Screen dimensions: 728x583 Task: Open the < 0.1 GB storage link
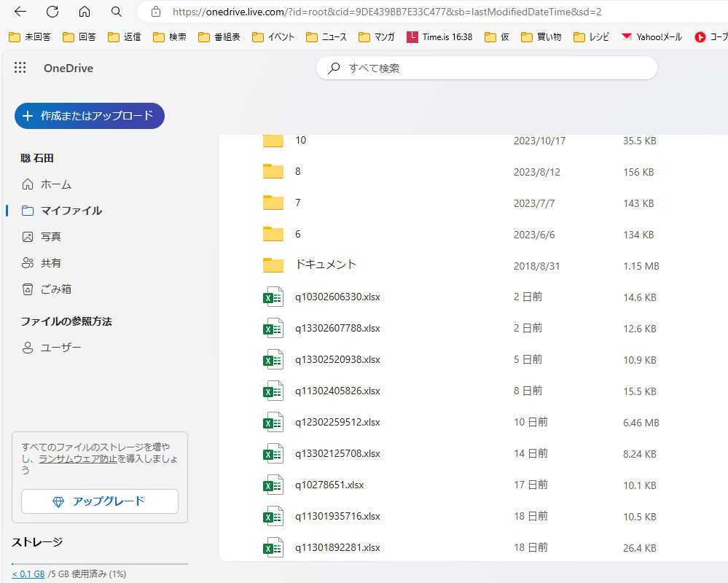point(28,574)
